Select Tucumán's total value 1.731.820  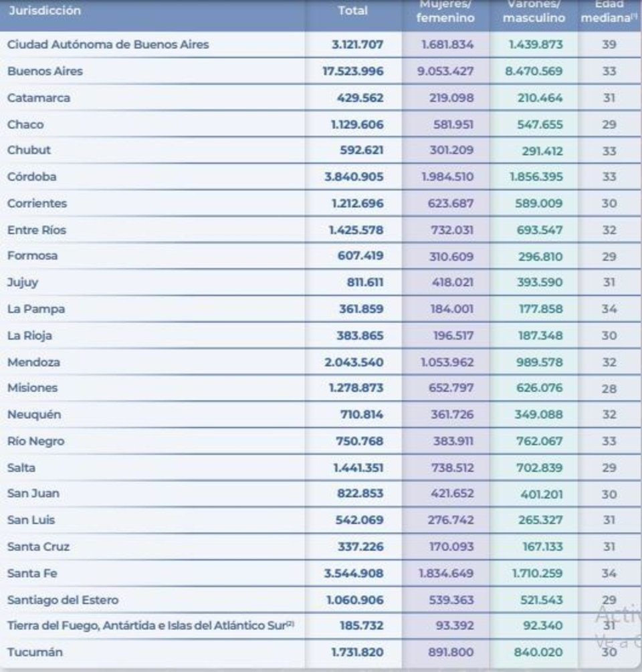pos(355,653)
